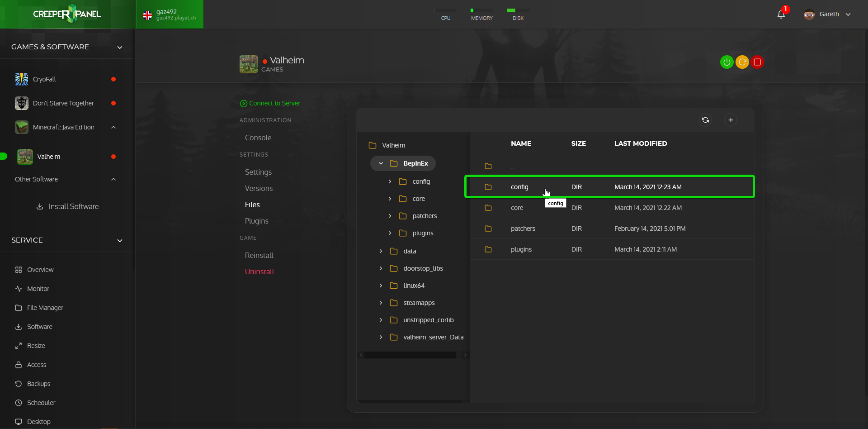Click the Software download icon

(19, 327)
